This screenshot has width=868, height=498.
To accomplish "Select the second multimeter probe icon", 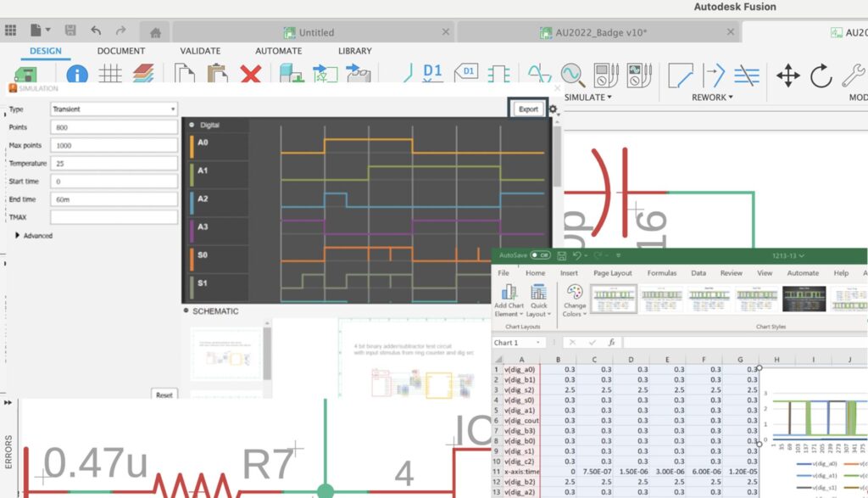I will coord(639,76).
